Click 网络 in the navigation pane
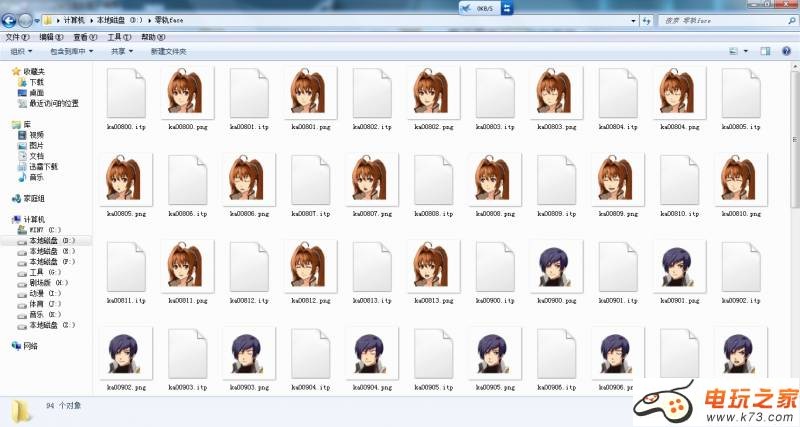800x427 pixels. [x=37, y=346]
